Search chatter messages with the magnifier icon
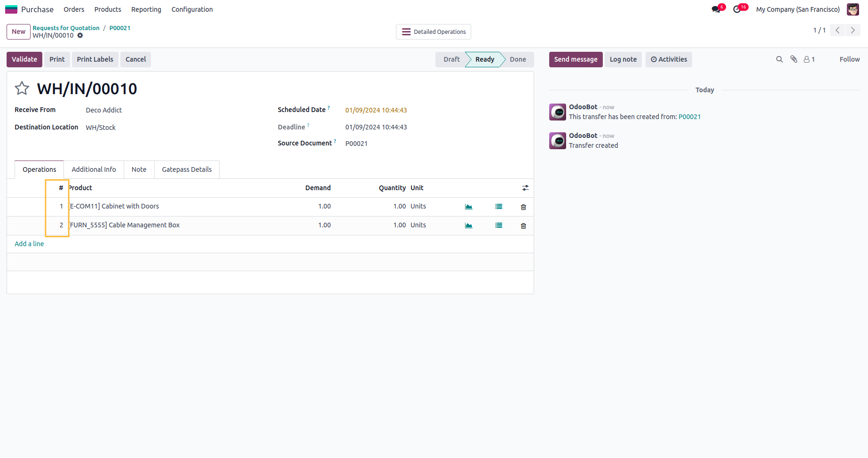Image resolution: width=868 pixels, height=458 pixels. pyautogui.click(x=779, y=59)
